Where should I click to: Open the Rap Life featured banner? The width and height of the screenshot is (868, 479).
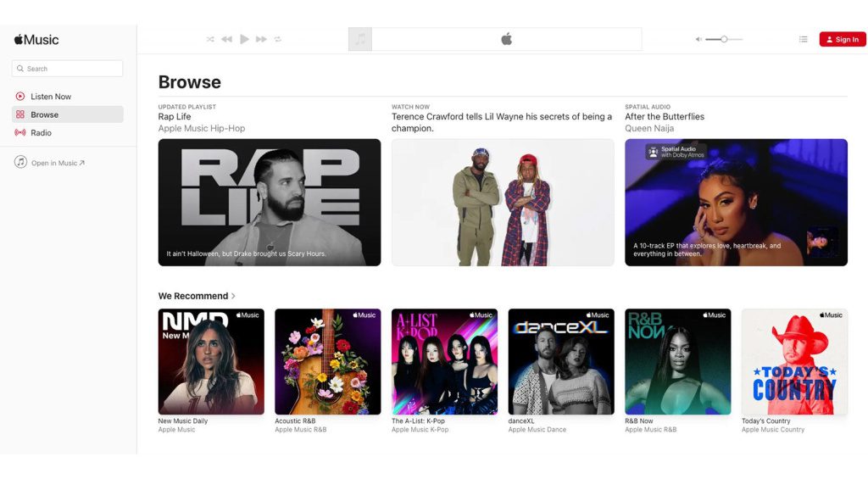click(270, 203)
